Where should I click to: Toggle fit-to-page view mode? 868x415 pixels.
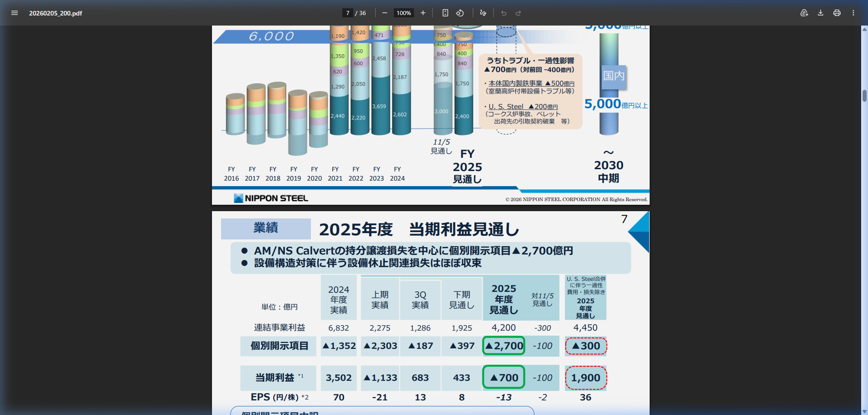point(444,13)
